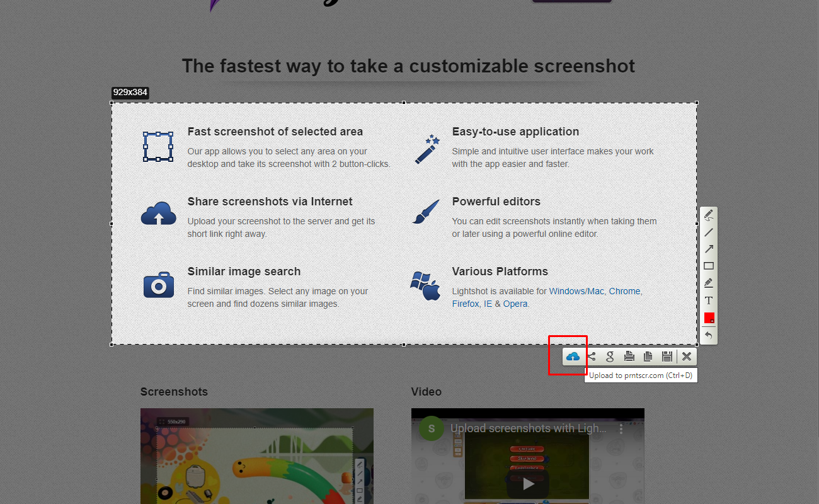Image resolution: width=819 pixels, height=504 pixels.
Task: Click the camera image-search feature icon
Action: (159, 285)
